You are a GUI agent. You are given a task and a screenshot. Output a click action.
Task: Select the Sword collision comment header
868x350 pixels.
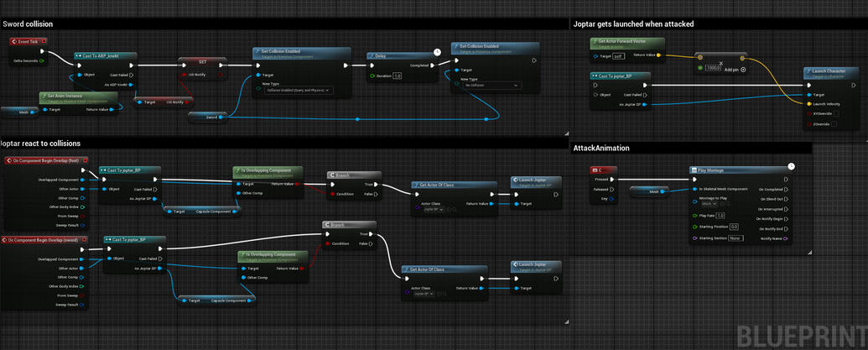tap(29, 24)
